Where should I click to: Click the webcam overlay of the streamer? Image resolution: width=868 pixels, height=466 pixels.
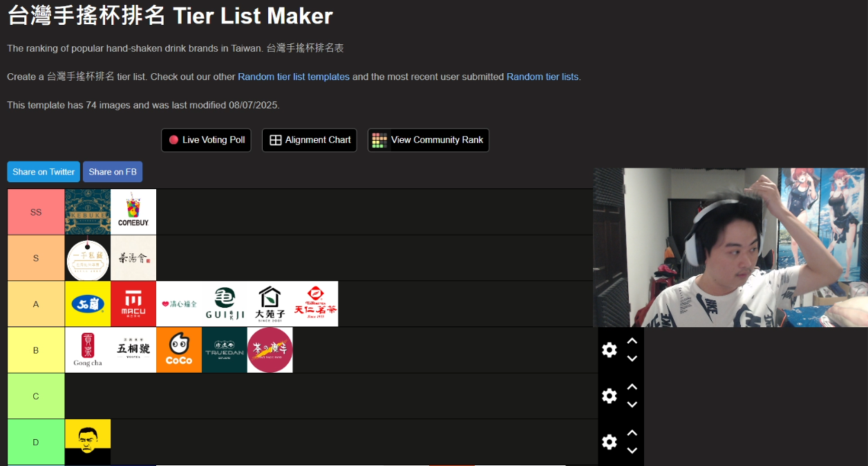coord(729,247)
